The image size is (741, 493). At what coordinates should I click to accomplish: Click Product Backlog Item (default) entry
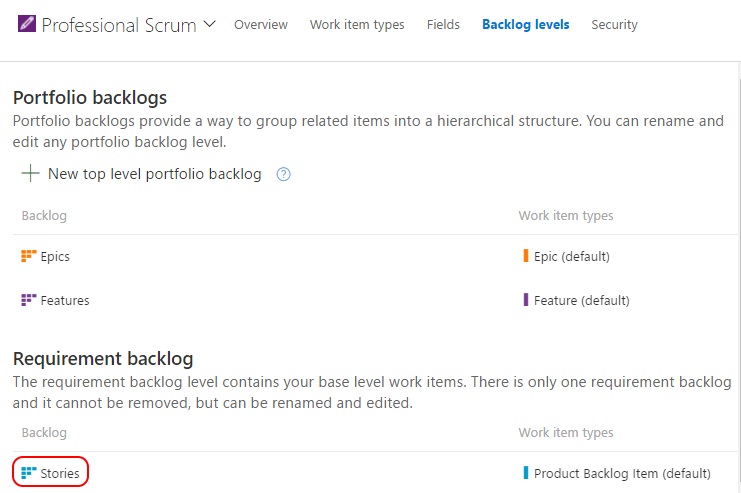point(622,473)
